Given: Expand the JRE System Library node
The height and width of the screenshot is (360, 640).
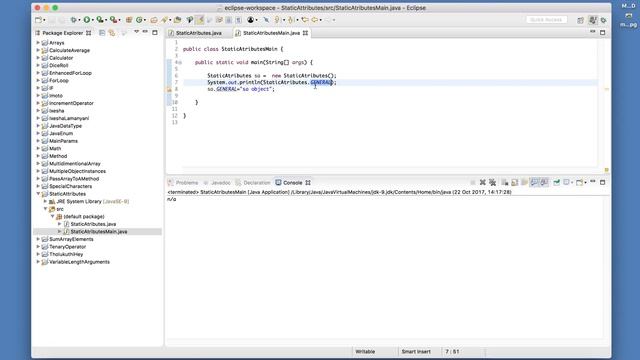Looking at the screenshot, I should (x=45, y=202).
